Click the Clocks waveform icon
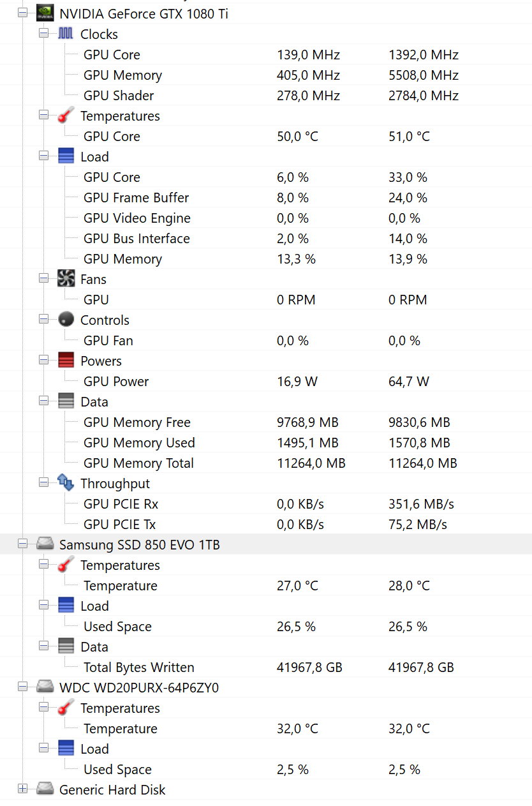Viewport: 532px width, 806px height. 66,34
